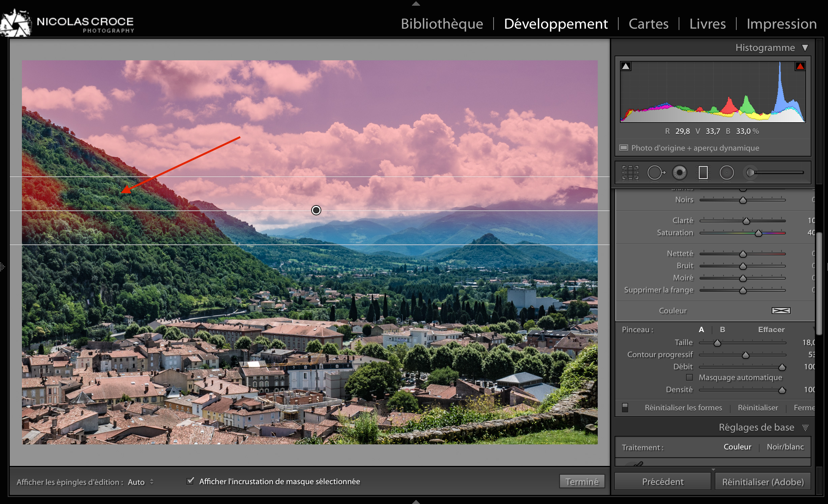Select the Graduated Filter tool

(x=703, y=172)
